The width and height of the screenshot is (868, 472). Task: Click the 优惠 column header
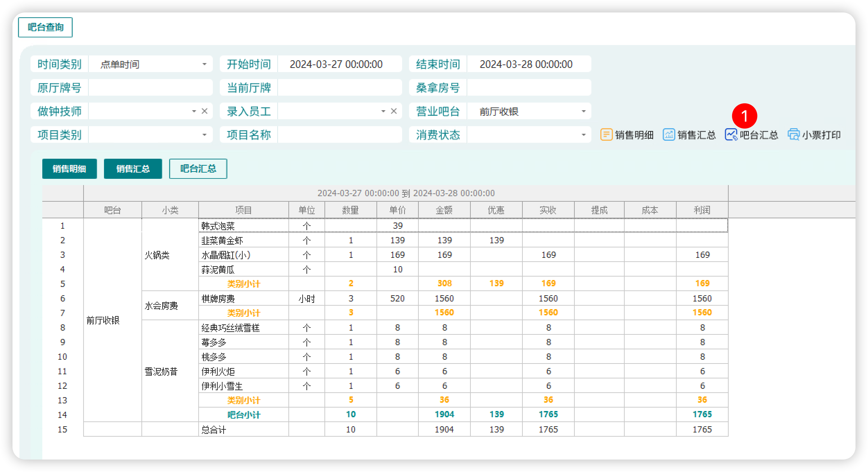pos(496,210)
